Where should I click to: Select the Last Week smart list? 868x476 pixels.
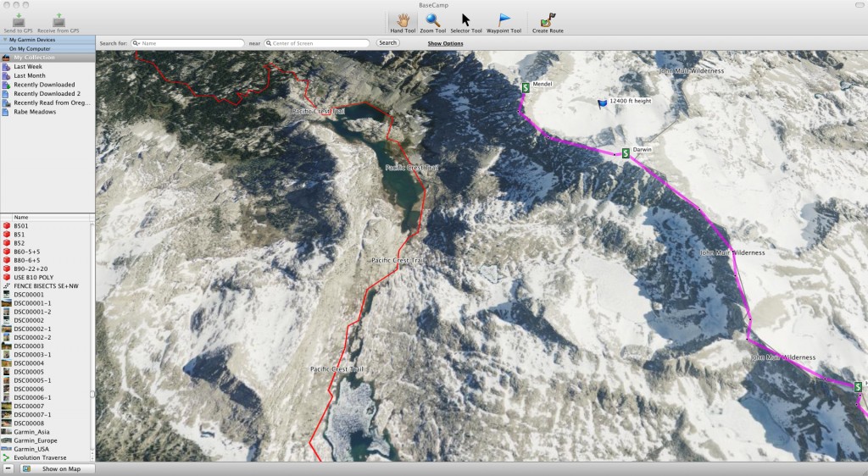click(29, 66)
